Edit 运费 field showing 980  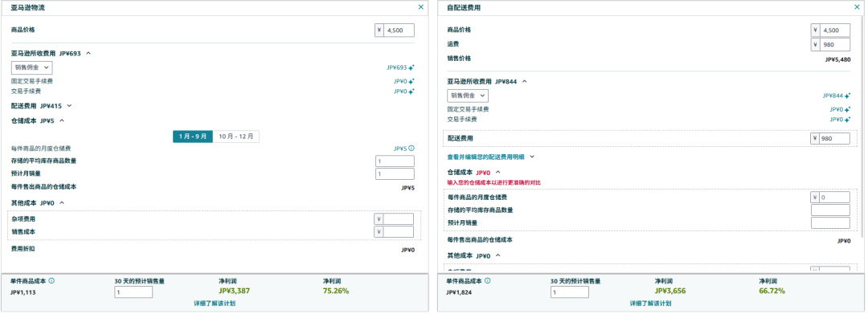tap(830, 45)
